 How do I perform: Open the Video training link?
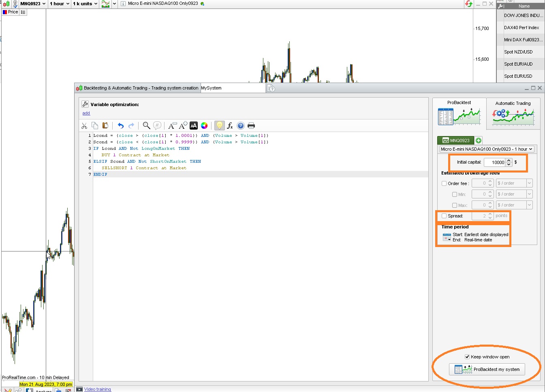coord(98,389)
